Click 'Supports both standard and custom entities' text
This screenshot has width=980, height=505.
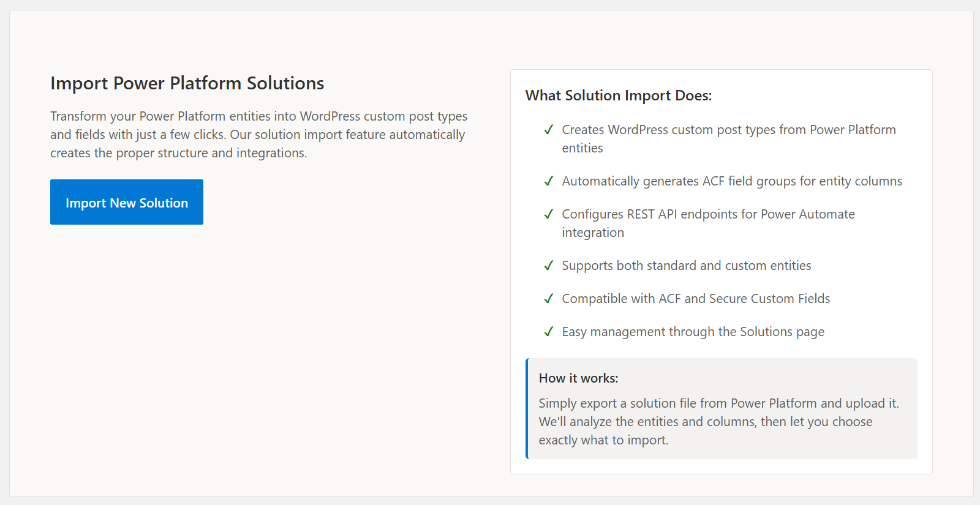(686, 266)
